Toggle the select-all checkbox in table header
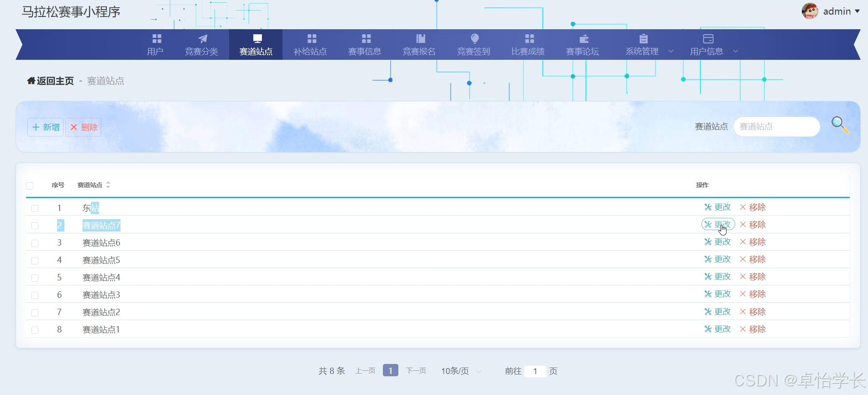This screenshot has height=395, width=868. point(30,185)
